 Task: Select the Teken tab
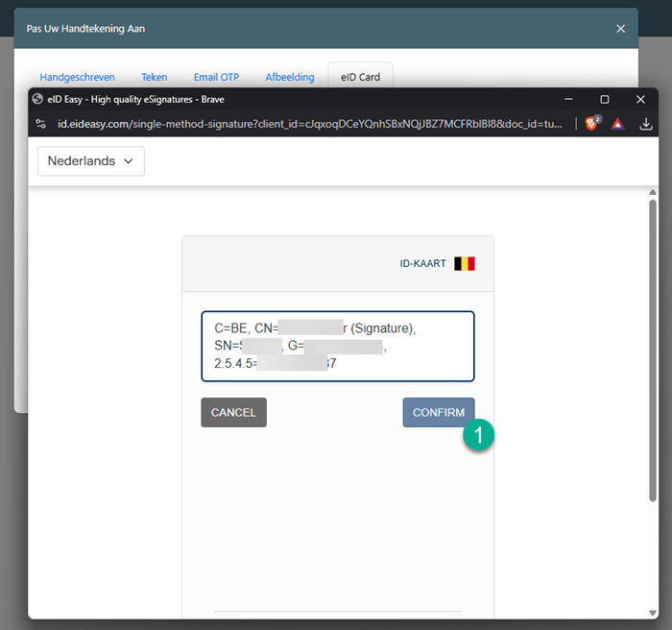[154, 77]
